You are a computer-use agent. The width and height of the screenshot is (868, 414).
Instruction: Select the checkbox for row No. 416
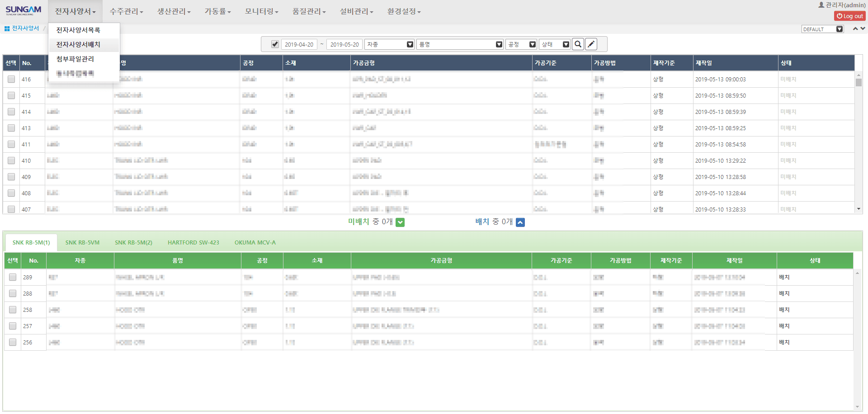11,79
